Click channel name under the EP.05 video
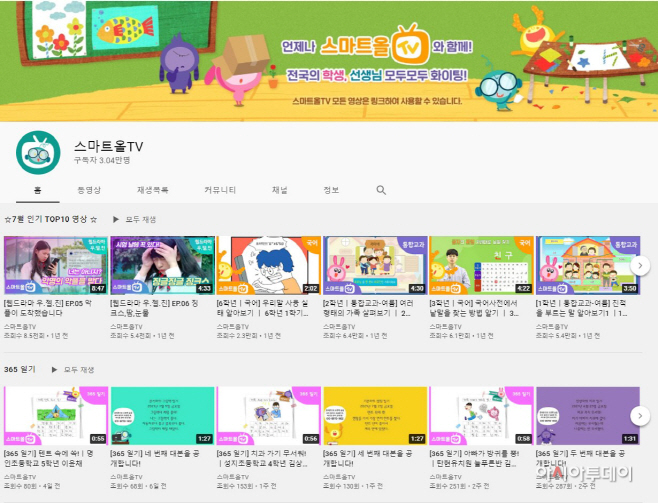Screen dimensions: 658x503 [x=20, y=326]
